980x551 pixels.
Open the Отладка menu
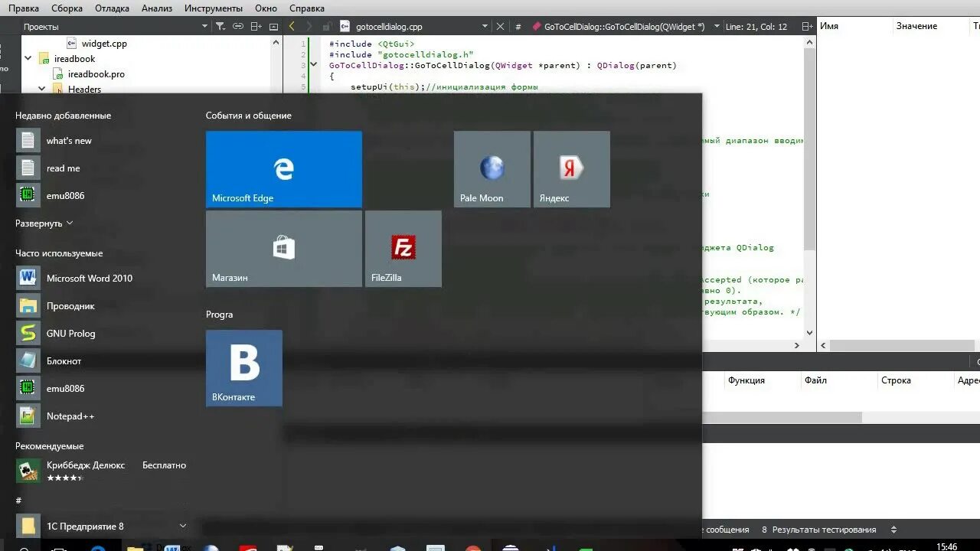pos(112,8)
